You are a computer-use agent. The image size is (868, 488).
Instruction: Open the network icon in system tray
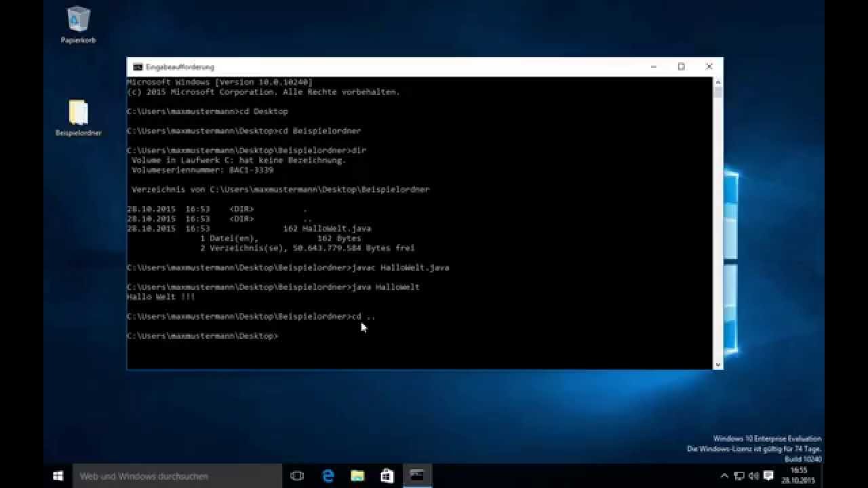[739, 476]
